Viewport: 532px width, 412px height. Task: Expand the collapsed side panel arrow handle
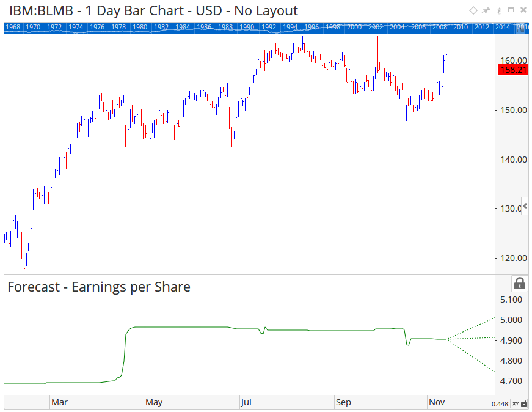(525, 206)
